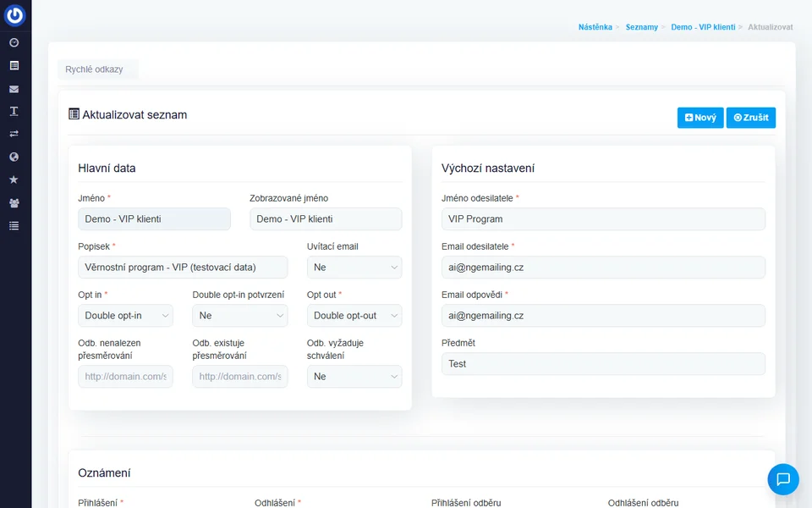Open the Uvítací email dropdown
812x508 pixels.
click(354, 268)
